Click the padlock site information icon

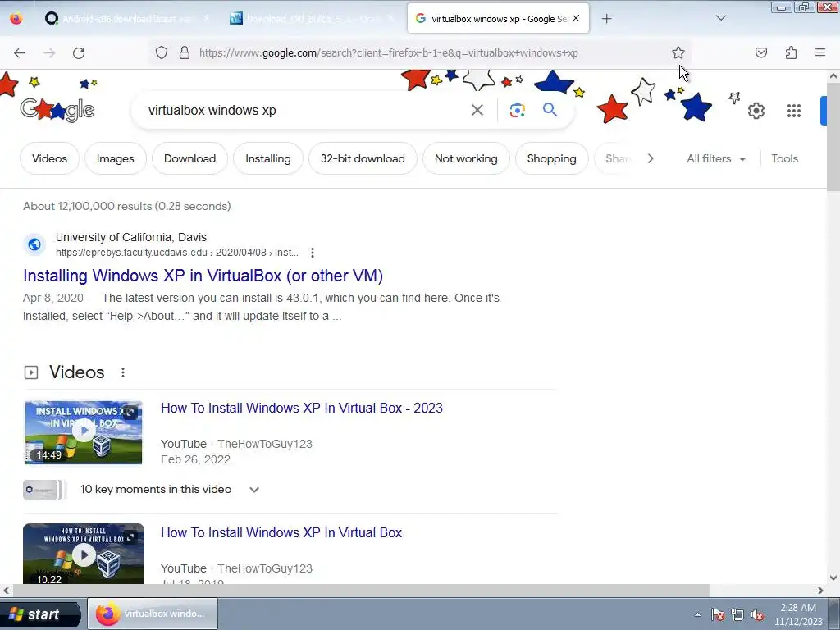coord(185,53)
